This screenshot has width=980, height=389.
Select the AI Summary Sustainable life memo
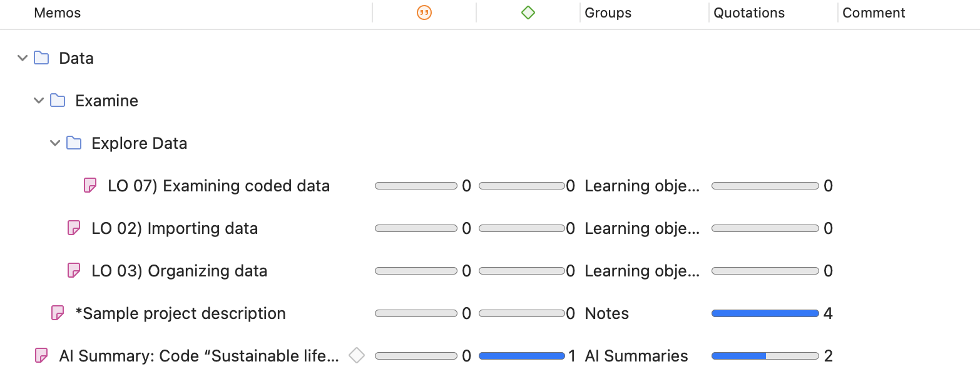[198, 356]
